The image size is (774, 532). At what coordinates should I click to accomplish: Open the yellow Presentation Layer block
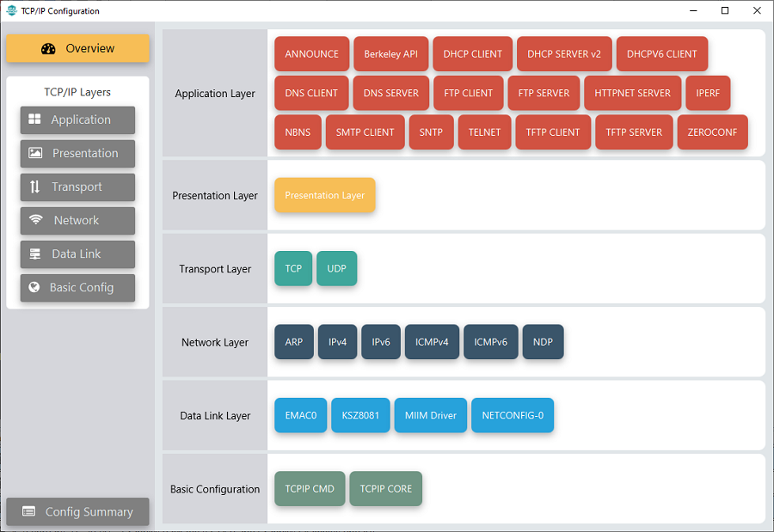tap(324, 195)
